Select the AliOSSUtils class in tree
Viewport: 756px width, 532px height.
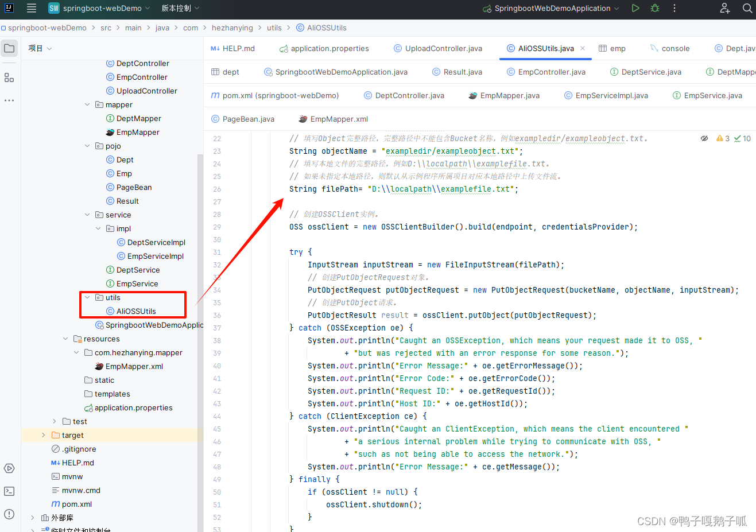click(131, 311)
